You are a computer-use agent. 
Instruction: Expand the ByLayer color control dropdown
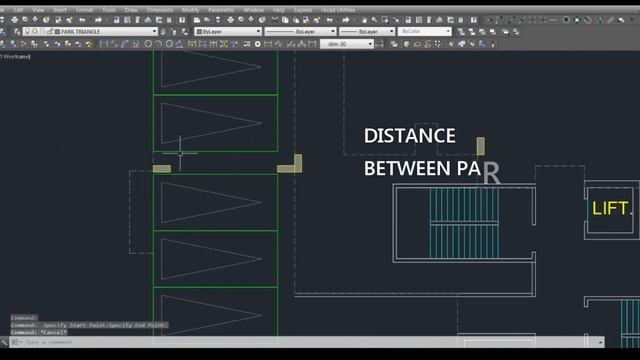(258, 31)
